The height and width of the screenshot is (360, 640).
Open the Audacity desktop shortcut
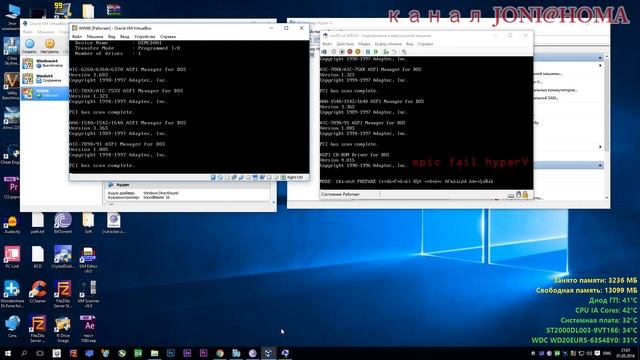(x=12, y=224)
